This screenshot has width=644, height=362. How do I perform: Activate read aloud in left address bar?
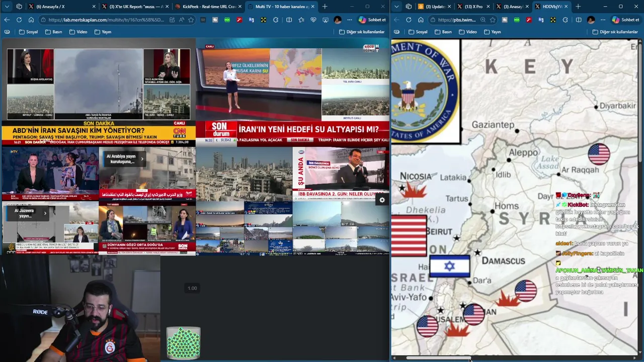tap(182, 20)
